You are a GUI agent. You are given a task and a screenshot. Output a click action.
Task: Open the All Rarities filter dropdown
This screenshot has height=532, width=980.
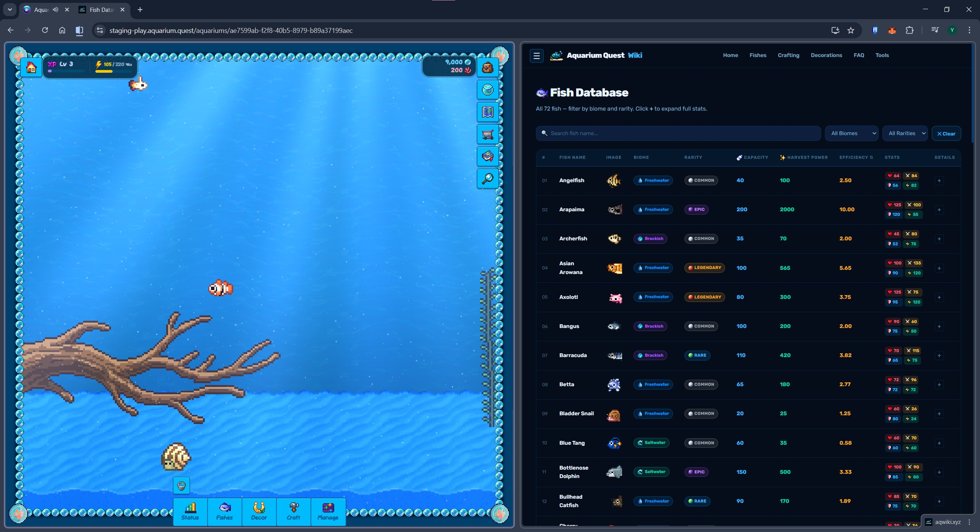click(x=905, y=134)
